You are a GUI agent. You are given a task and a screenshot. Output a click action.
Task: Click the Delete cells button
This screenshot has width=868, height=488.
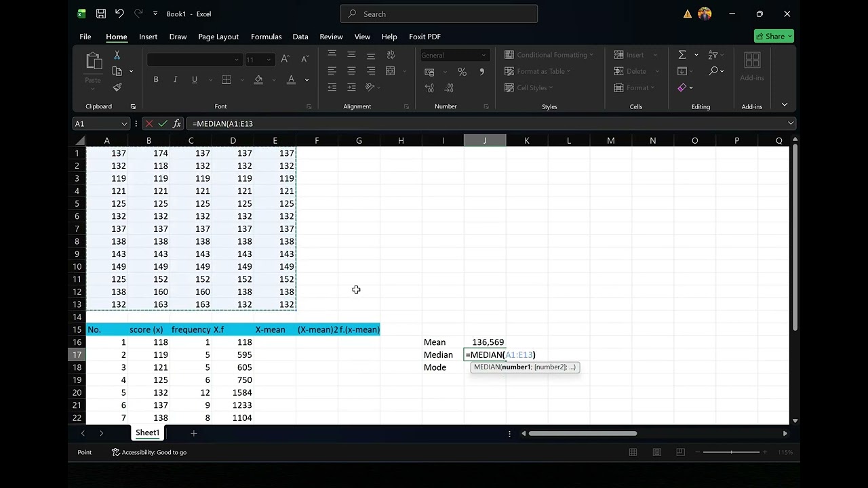click(x=631, y=71)
